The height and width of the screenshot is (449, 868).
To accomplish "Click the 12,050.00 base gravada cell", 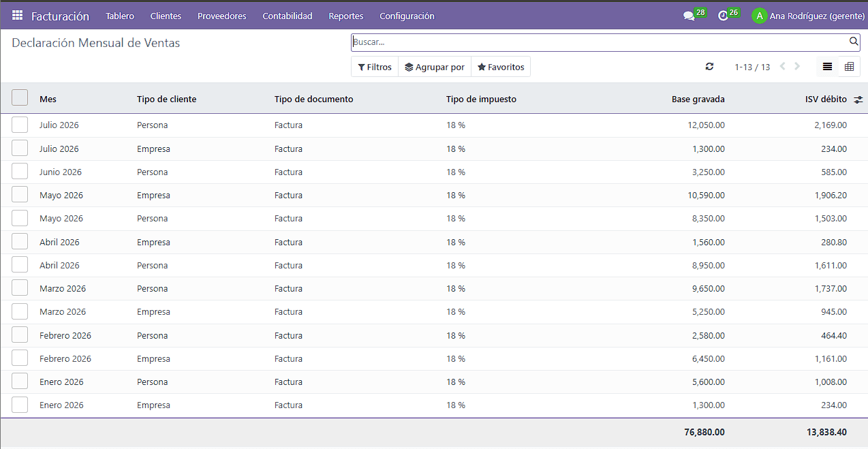I will (x=707, y=125).
